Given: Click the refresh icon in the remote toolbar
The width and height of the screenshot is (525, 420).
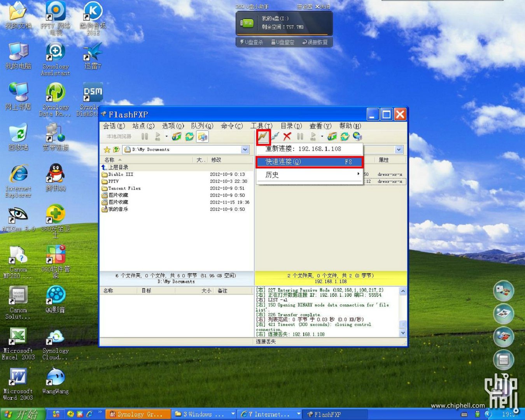Looking at the screenshot, I should [345, 136].
